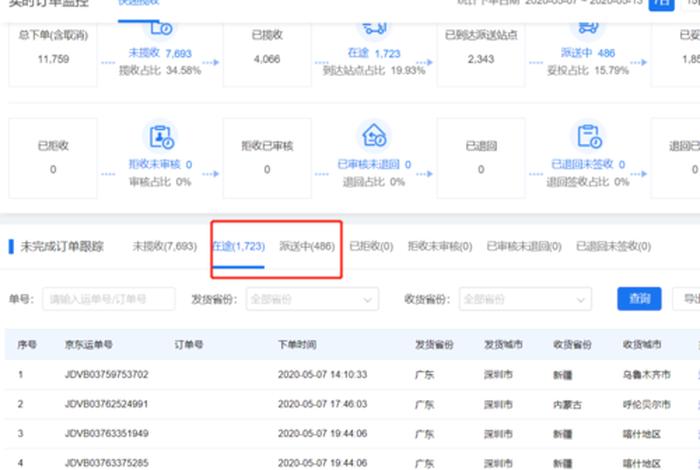Select waybill number JDVB03762524991
700x470 pixels.
point(106,404)
